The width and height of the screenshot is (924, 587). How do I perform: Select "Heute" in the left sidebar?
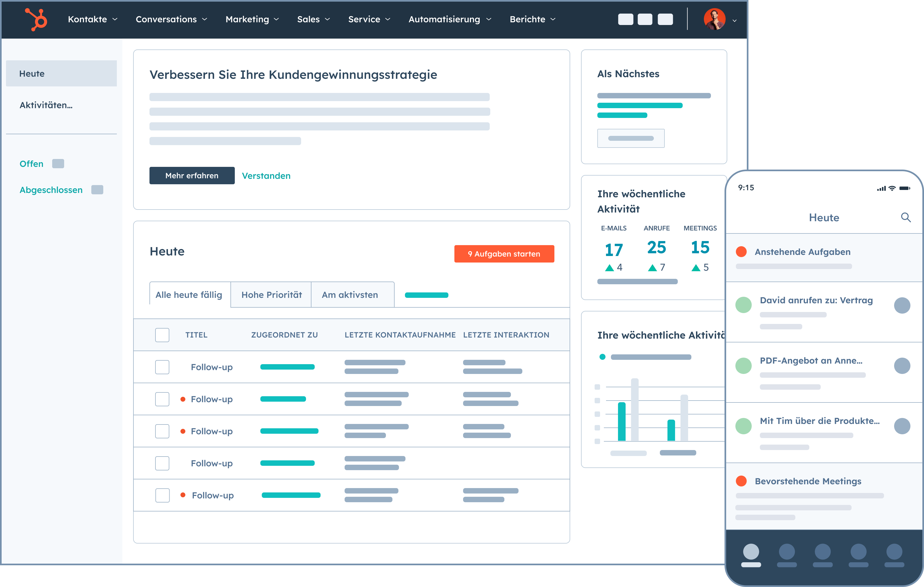click(32, 73)
